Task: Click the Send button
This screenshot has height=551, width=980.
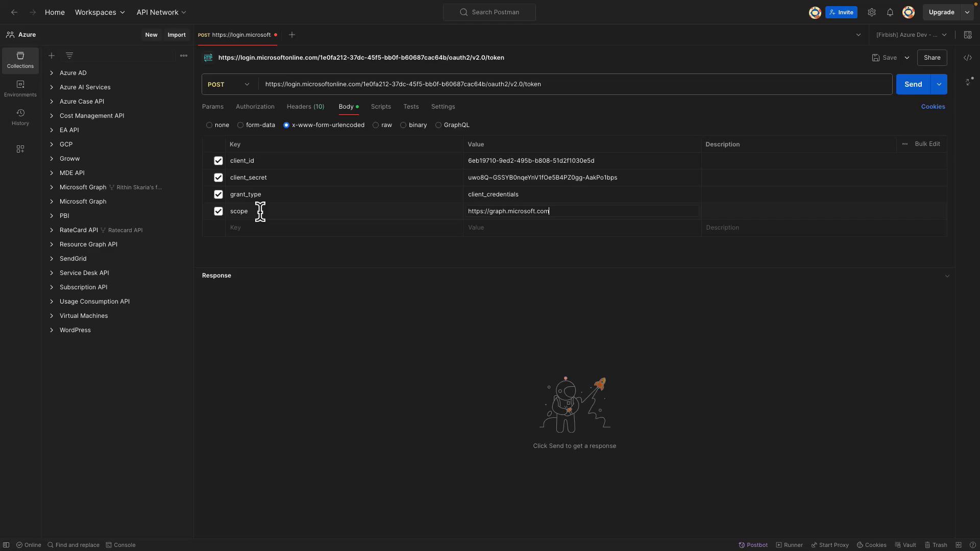Action: (x=913, y=84)
